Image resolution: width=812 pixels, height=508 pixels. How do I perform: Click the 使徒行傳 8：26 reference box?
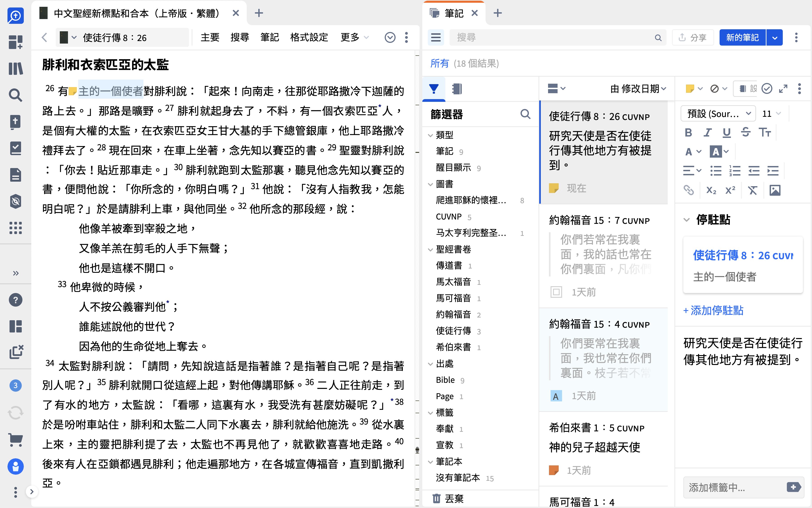[122, 37]
